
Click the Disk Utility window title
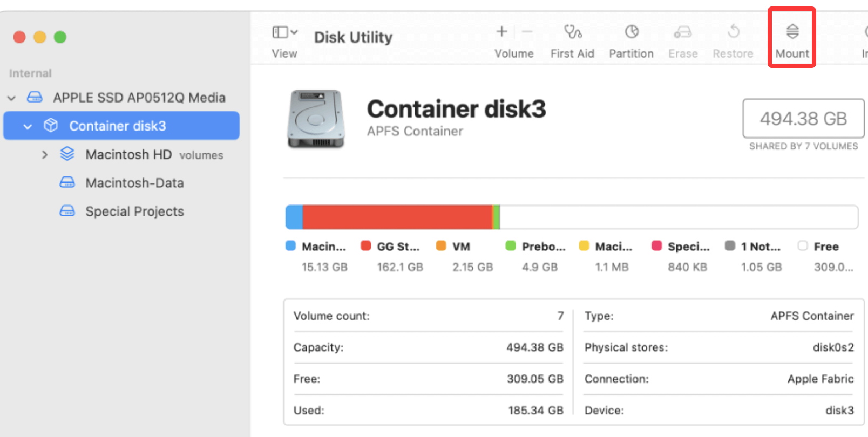(353, 37)
